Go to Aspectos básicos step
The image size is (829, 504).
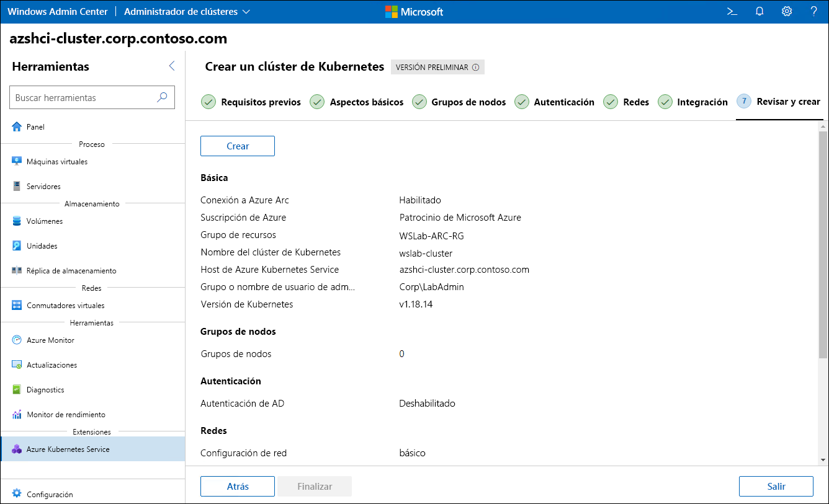[x=357, y=102]
